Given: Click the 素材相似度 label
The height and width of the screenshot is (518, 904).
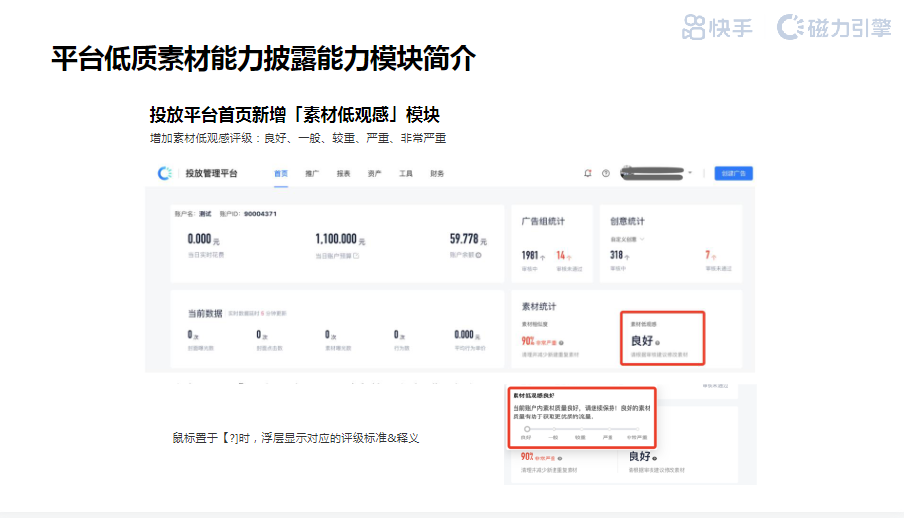Looking at the screenshot, I should (534, 324).
